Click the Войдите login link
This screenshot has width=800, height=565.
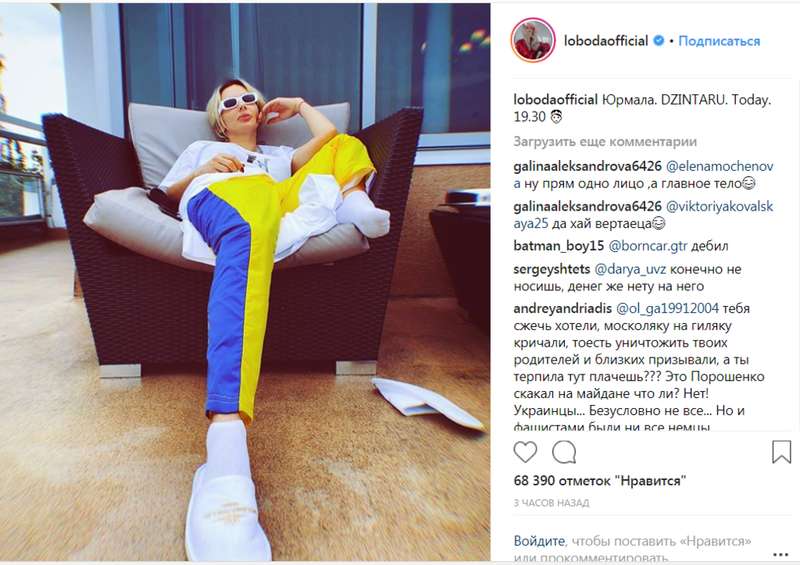click(x=539, y=541)
